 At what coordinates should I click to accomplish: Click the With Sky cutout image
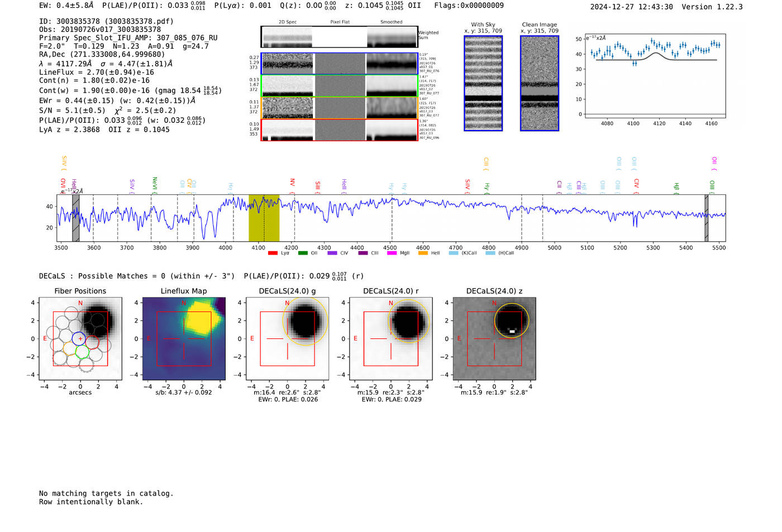click(x=483, y=83)
